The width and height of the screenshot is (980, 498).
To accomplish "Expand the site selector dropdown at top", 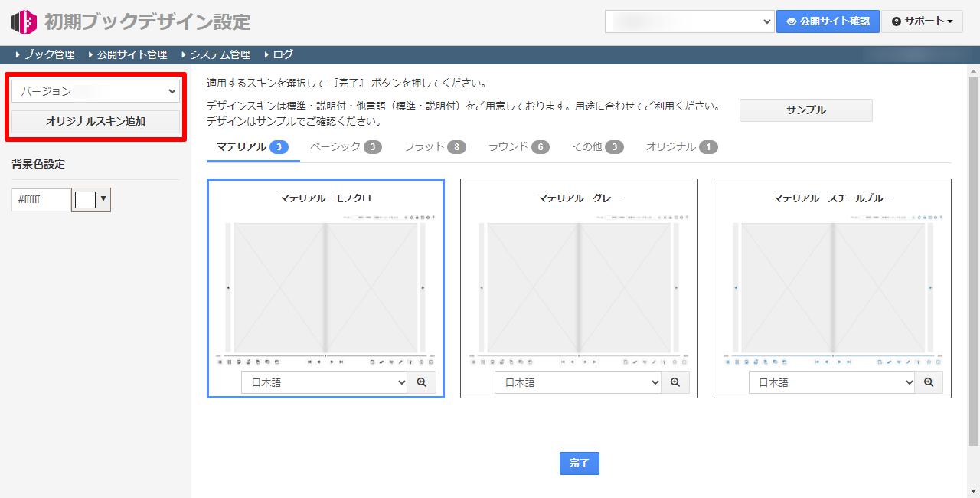I will [x=689, y=21].
